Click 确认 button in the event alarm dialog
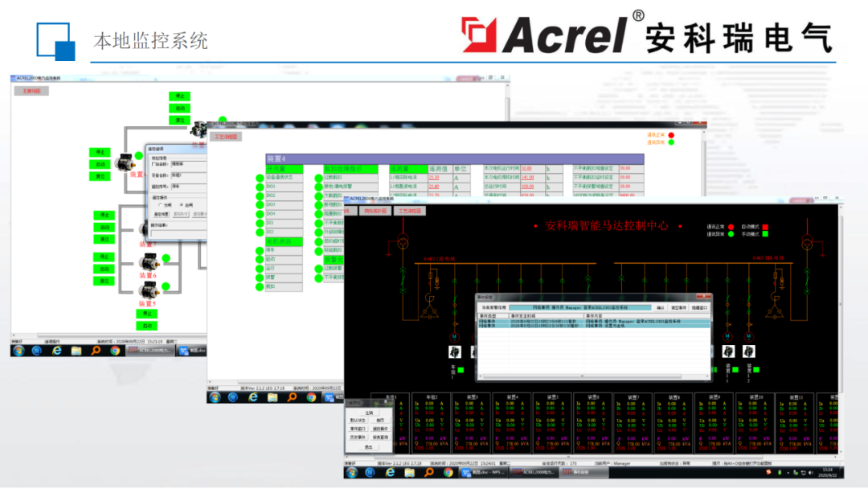This screenshot has height=489, width=868. point(661,308)
